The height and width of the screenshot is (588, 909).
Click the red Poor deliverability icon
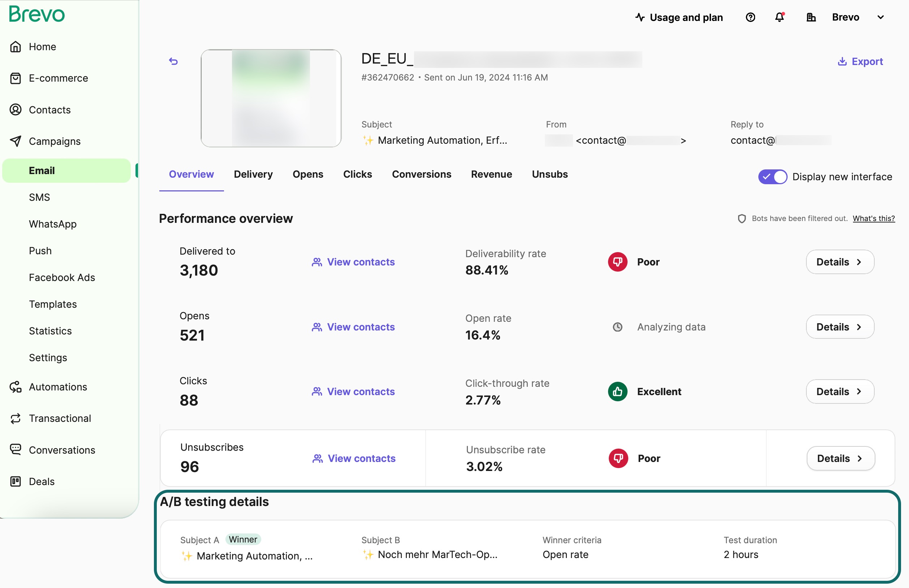coord(617,262)
